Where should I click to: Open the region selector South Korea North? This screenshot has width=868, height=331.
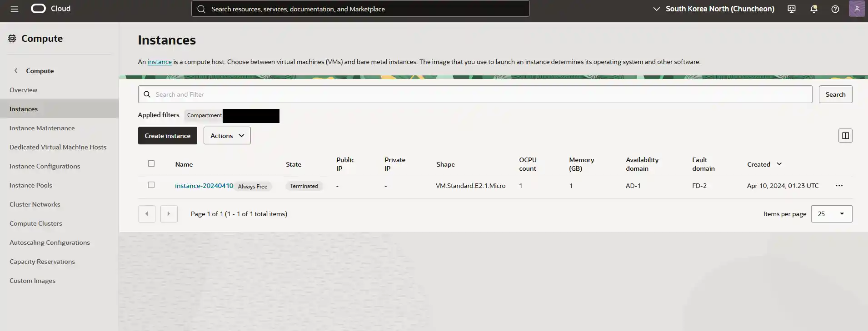(713, 9)
